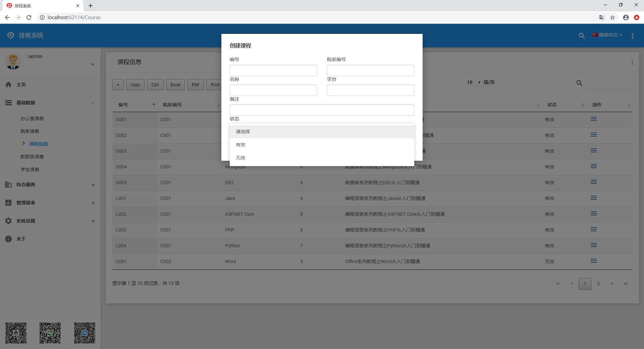The width and height of the screenshot is (644, 349).
Task: Open the page size dropdown showing 10
Action: click(473, 82)
